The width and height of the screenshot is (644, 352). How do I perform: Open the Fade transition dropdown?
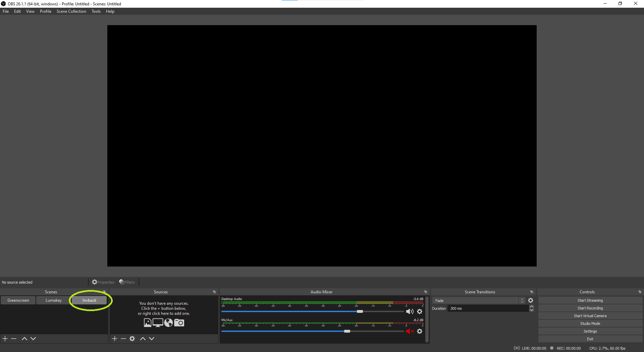(479, 300)
